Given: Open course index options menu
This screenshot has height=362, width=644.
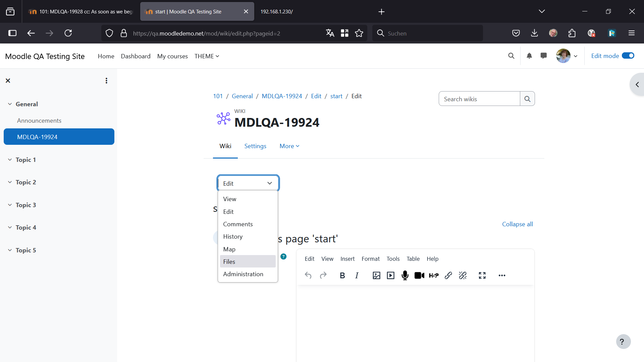Looking at the screenshot, I should point(106,80).
